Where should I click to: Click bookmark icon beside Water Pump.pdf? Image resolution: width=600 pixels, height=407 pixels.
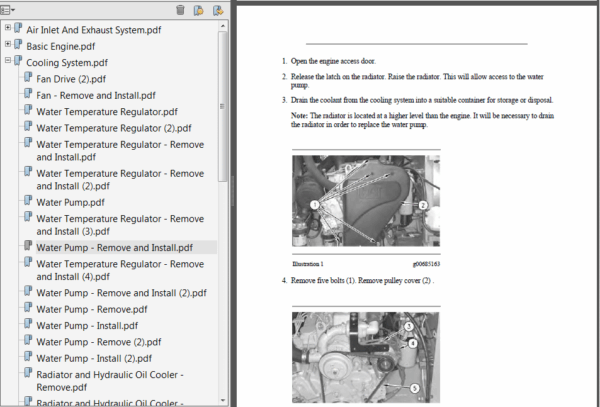(28, 201)
